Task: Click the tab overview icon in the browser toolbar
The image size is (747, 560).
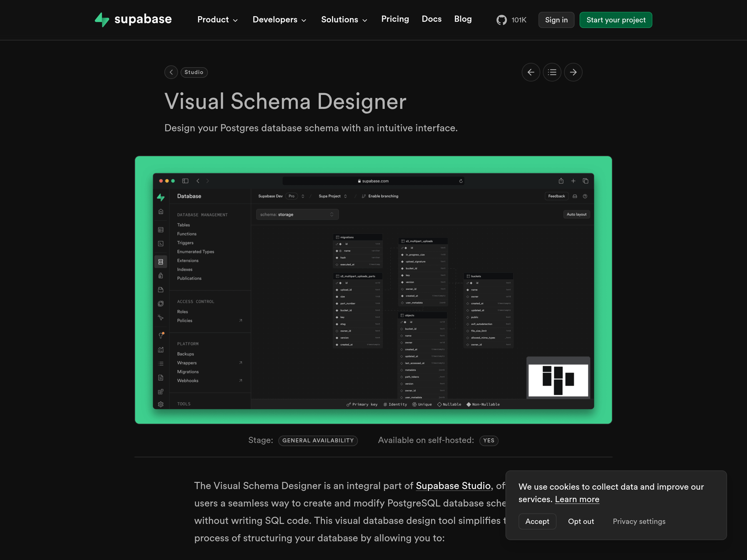Action: (585, 181)
